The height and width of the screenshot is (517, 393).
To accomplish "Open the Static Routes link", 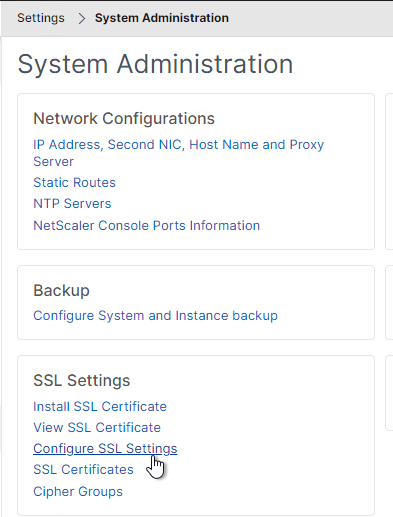I will click(74, 183).
